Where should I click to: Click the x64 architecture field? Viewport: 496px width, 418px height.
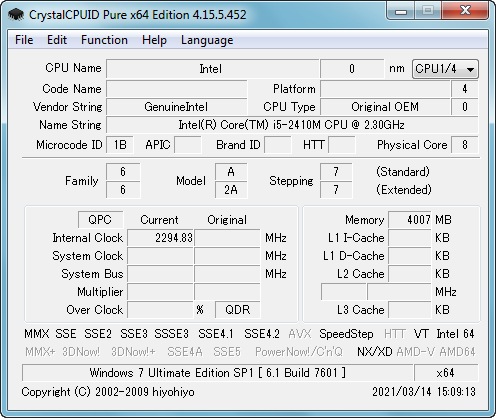pos(446,373)
